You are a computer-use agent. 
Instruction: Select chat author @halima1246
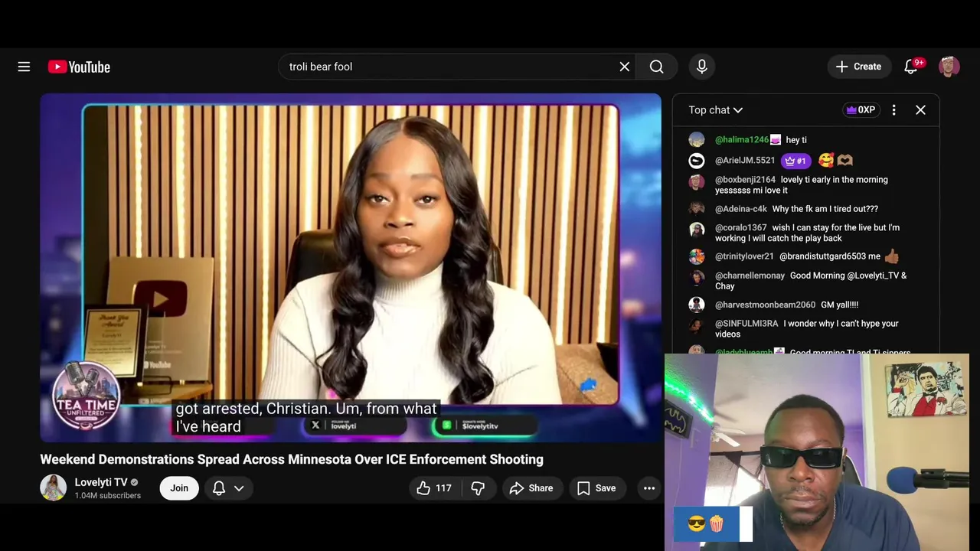[x=742, y=140]
